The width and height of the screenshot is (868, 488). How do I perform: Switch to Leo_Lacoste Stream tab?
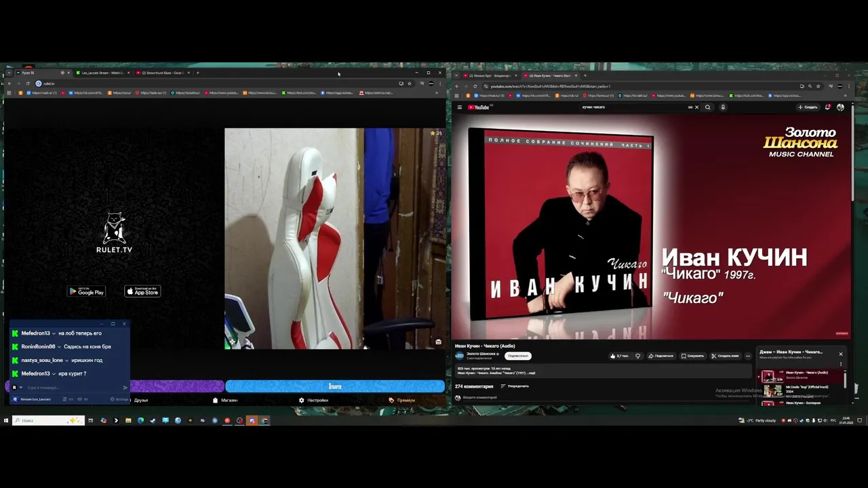tap(102, 73)
